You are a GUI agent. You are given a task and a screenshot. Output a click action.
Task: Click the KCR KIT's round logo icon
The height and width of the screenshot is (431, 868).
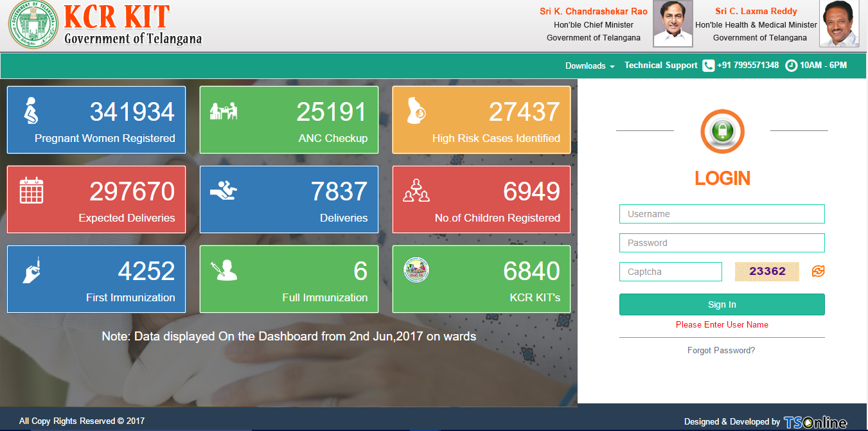(x=416, y=270)
